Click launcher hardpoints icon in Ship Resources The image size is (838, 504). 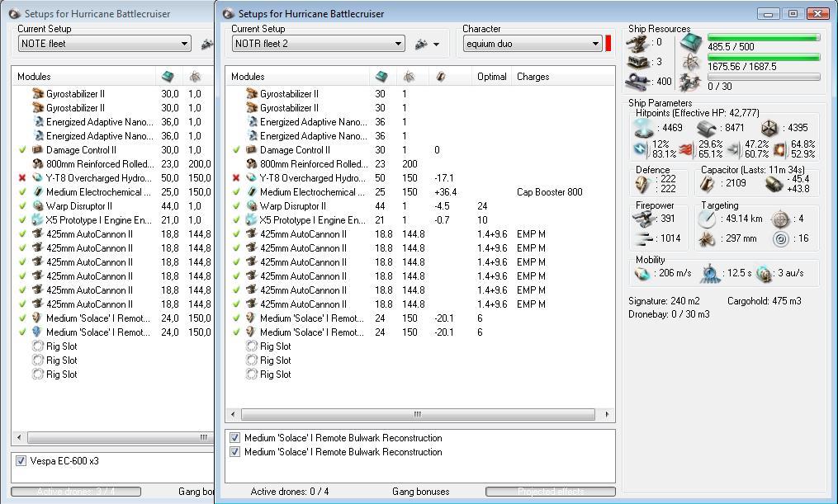[638, 62]
